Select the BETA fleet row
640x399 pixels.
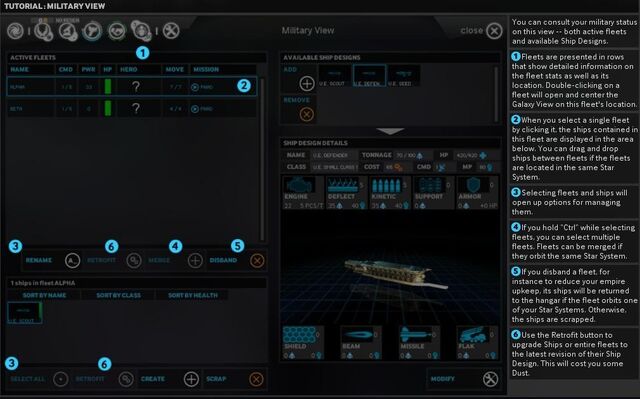tap(131, 109)
